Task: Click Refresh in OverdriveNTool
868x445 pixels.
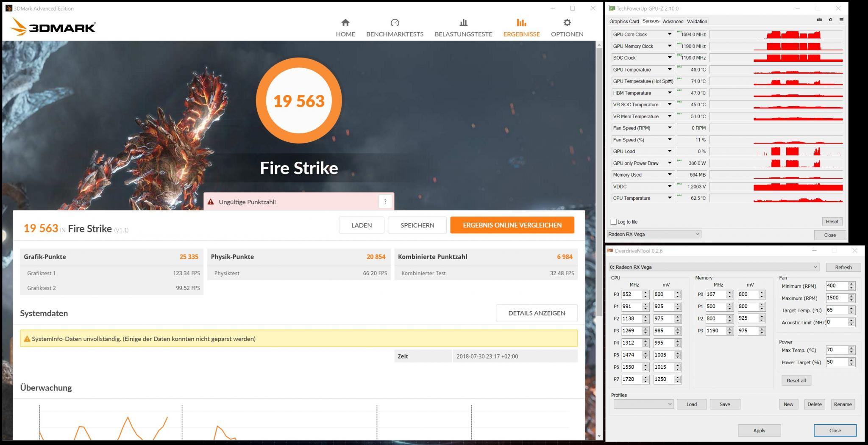Action: pyautogui.click(x=843, y=267)
